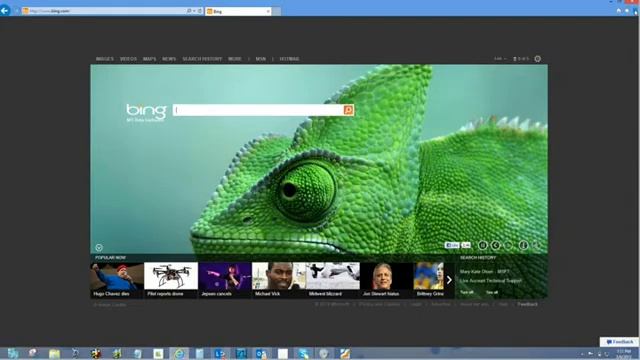The image size is (640, 360).
Task: Select the Bing browser tab
Action: (x=238, y=11)
